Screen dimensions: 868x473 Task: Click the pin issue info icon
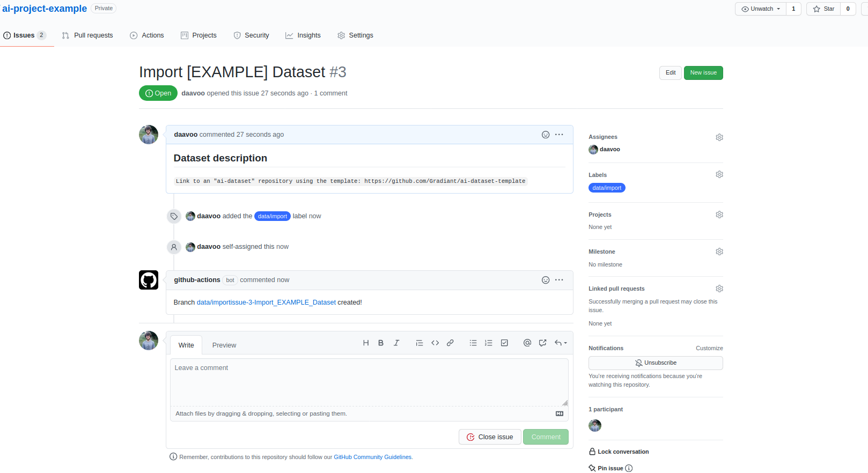click(629, 468)
